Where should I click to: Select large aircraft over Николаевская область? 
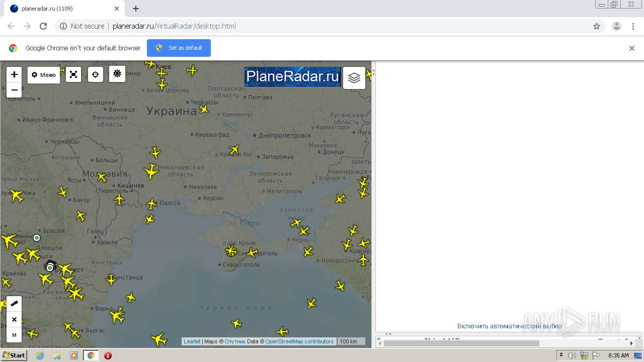click(x=151, y=171)
